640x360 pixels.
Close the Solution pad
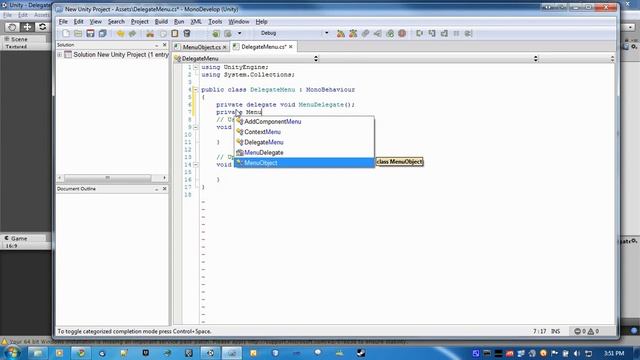coord(164,45)
